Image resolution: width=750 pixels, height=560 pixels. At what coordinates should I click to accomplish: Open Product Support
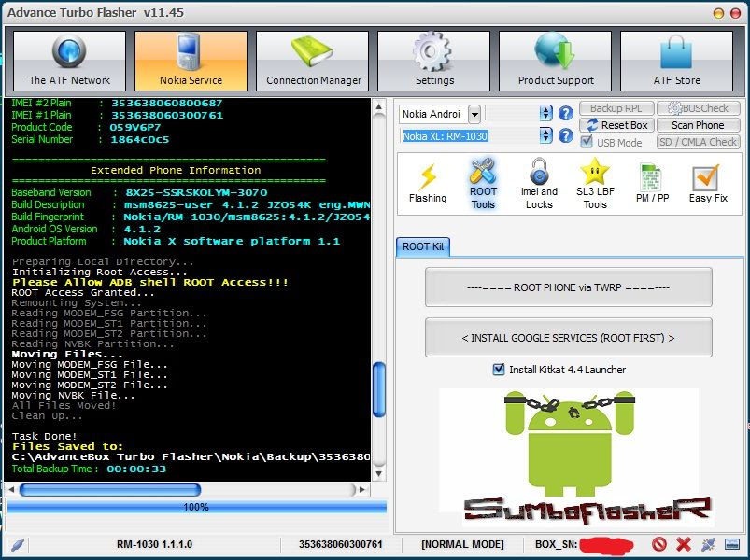(x=556, y=61)
